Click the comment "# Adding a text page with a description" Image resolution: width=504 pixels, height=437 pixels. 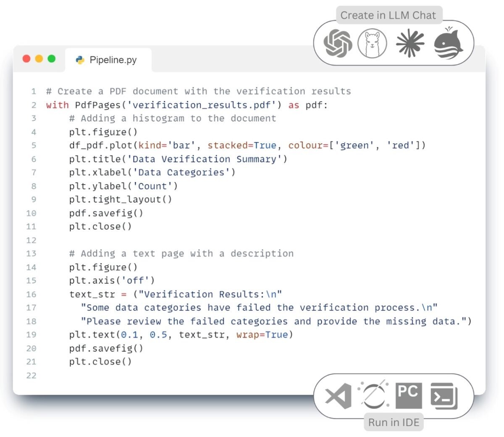click(x=181, y=254)
